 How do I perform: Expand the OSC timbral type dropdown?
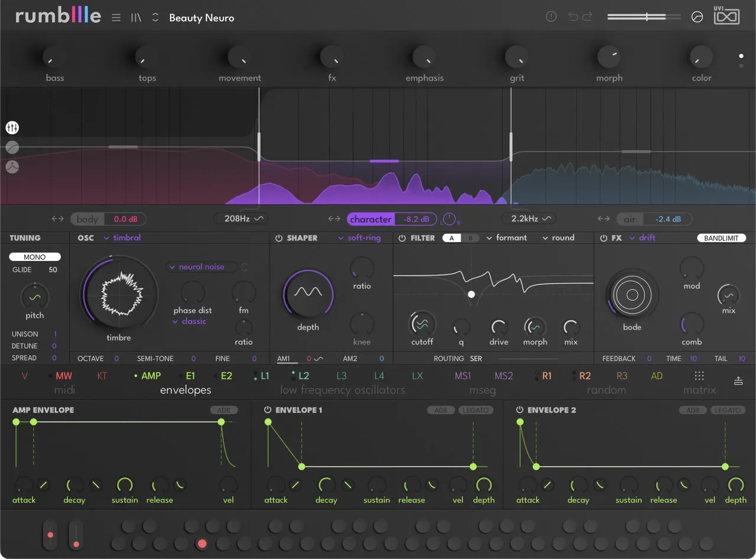pyautogui.click(x=122, y=238)
